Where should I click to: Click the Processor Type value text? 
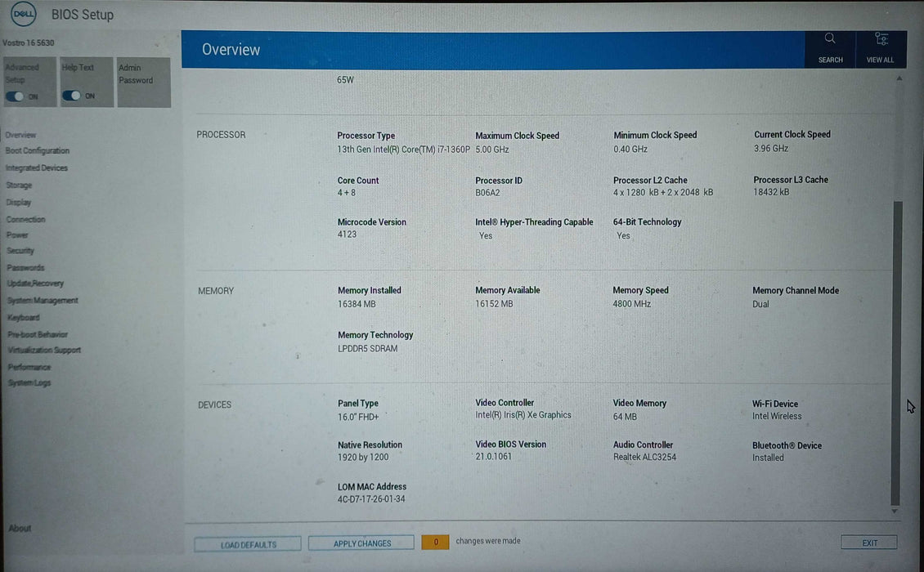click(x=403, y=150)
